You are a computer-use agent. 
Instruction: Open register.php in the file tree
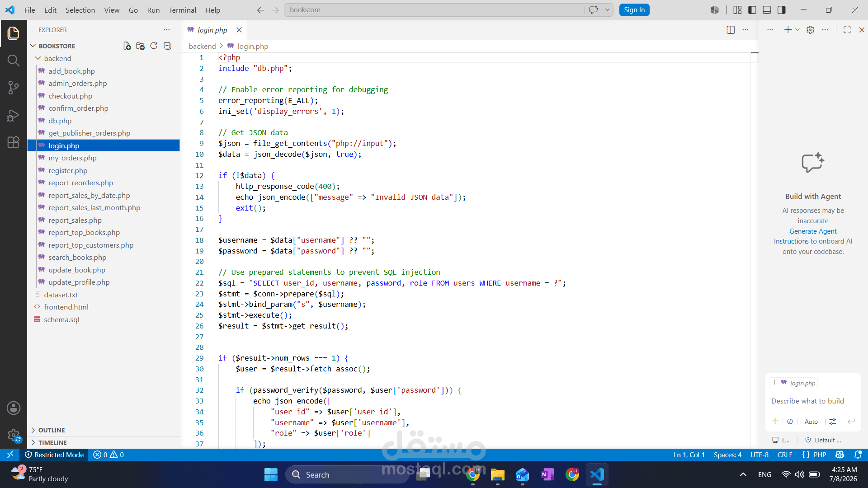pos(104,170)
